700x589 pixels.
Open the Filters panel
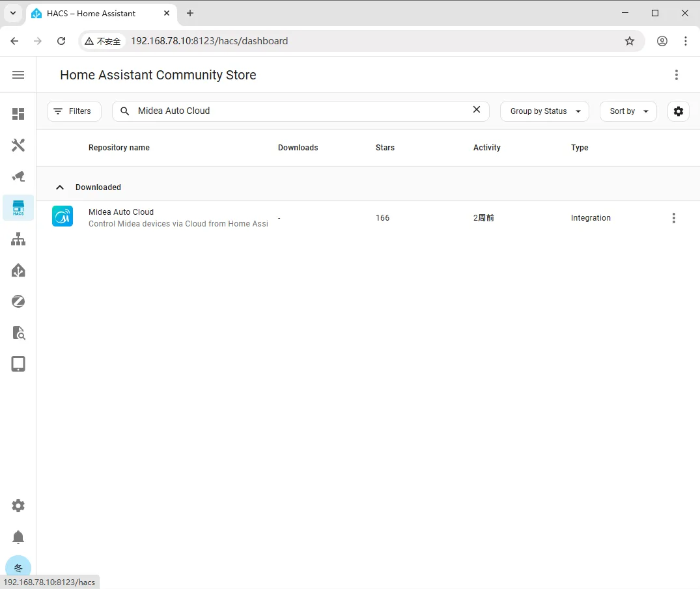point(74,111)
